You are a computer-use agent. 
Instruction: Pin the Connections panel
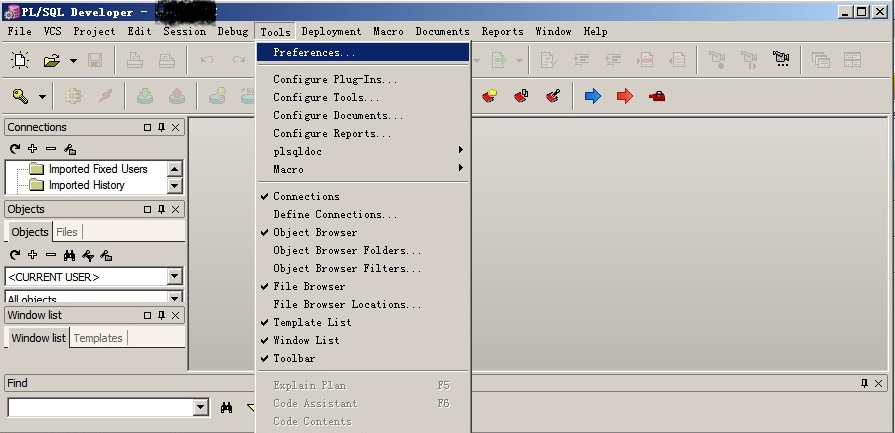coord(162,127)
